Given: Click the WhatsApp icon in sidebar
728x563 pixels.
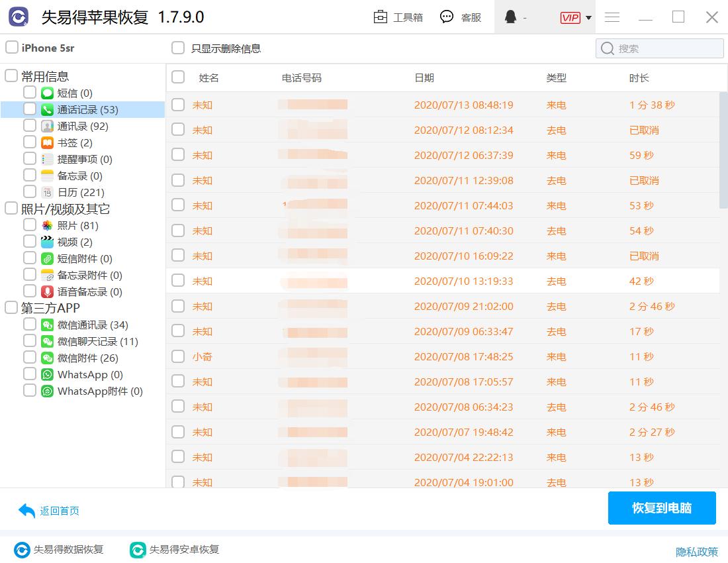Looking at the screenshot, I should [x=46, y=374].
